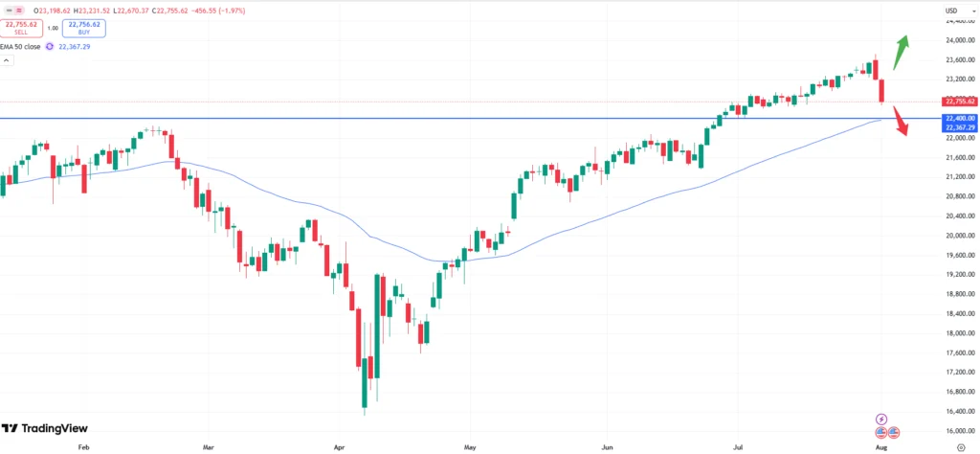The height and width of the screenshot is (454, 980).
Task: Click the order quantity 1.00 field
Action: 53,28
